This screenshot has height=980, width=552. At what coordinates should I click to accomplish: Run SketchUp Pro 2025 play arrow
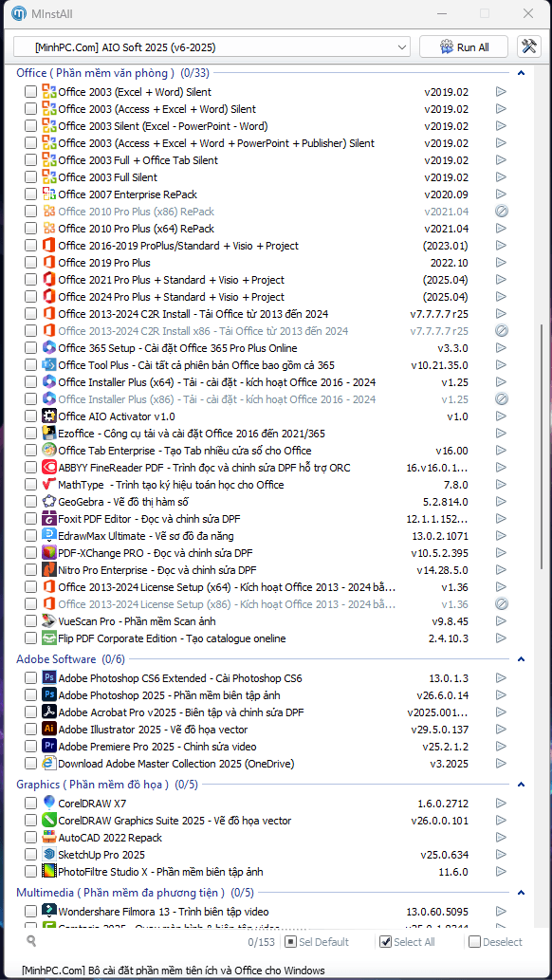point(501,855)
